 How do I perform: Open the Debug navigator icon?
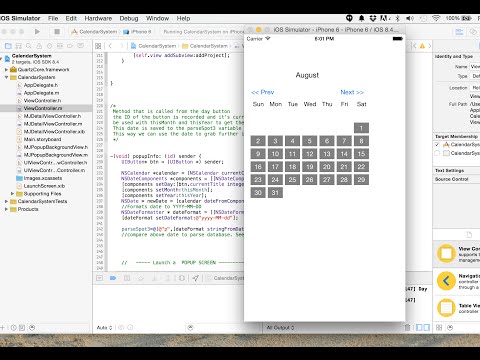(x=60, y=46)
